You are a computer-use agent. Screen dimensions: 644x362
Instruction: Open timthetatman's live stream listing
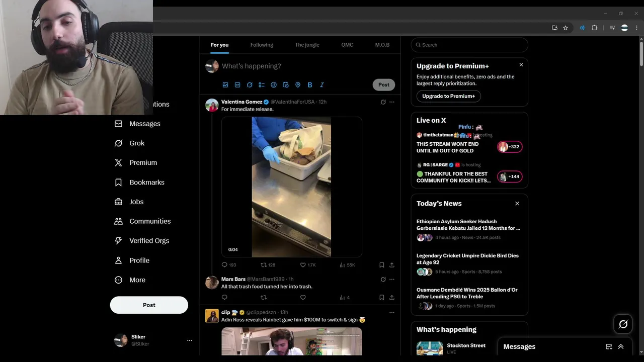tap(469, 143)
